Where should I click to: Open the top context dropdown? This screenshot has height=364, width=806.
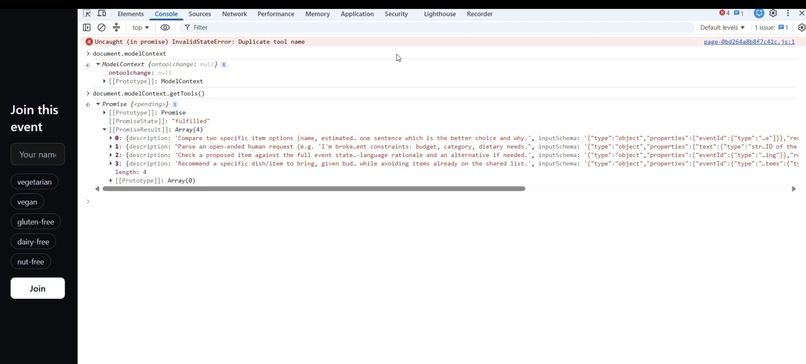coord(140,27)
